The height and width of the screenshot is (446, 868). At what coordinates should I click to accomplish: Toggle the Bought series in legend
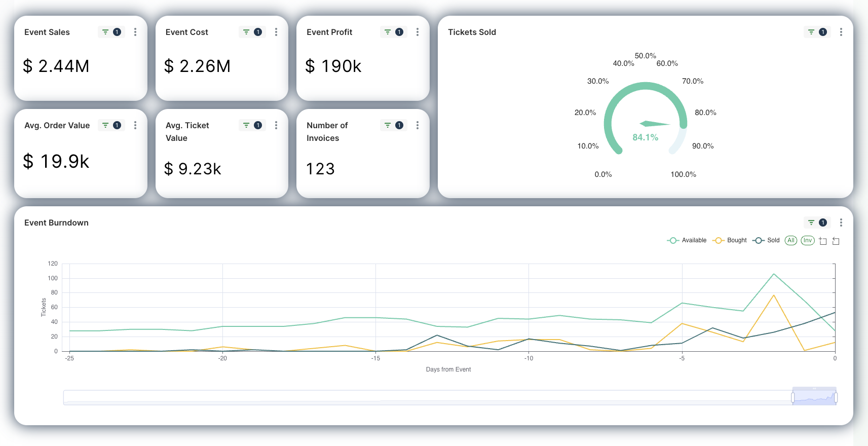click(x=730, y=240)
